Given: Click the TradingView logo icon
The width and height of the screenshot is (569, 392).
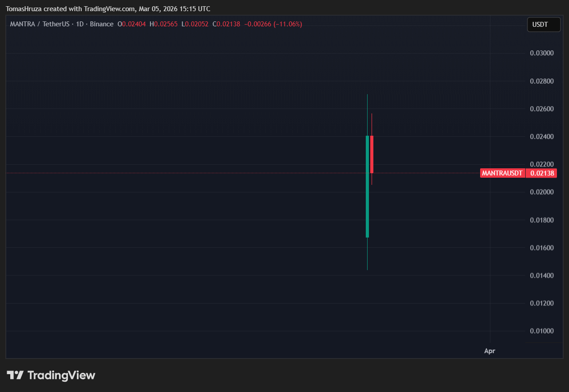Looking at the screenshot, I should [x=15, y=375].
